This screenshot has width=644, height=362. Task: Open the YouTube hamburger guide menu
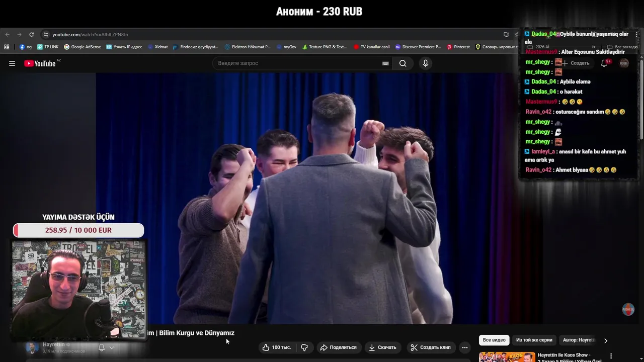pyautogui.click(x=12, y=63)
